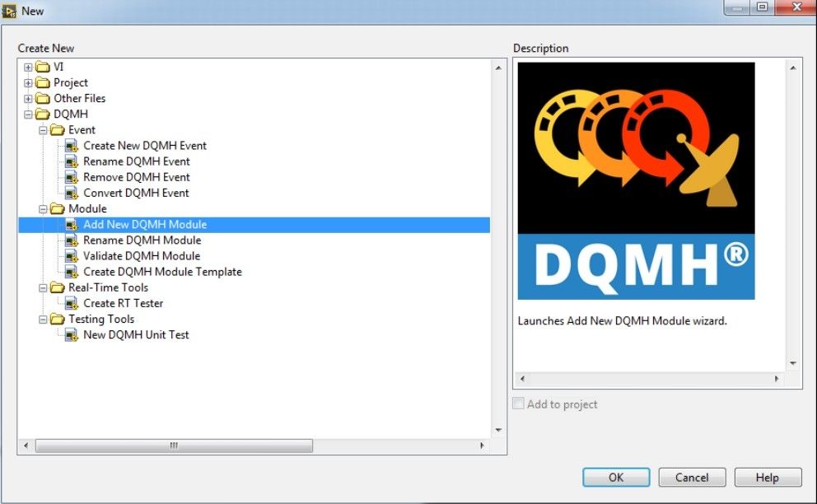Click Description pane scroll down arrow
Image resolution: width=817 pixels, height=504 pixels.
coord(793,363)
